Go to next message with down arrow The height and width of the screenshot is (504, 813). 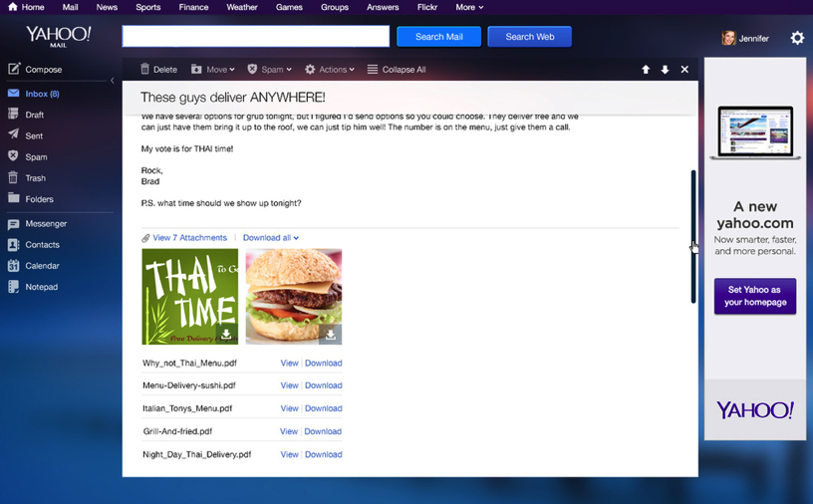(665, 70)
